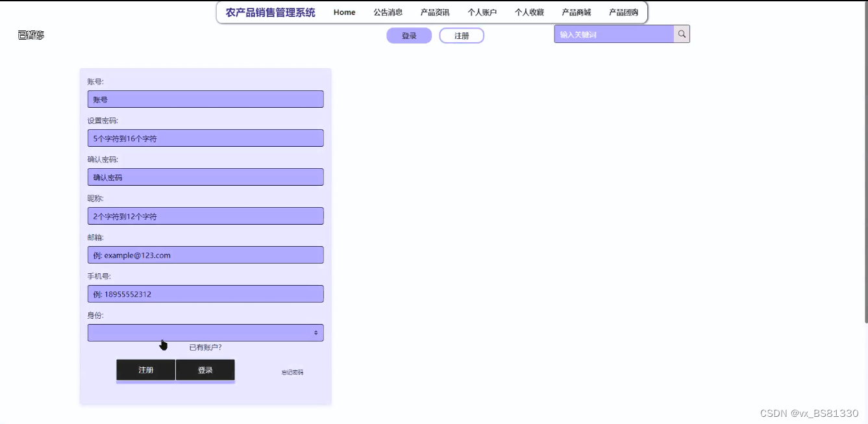The image size is (868, 424).
Task: Click the page vertical scrollbar
Action: pyautogui.click(x=865, y=162)
